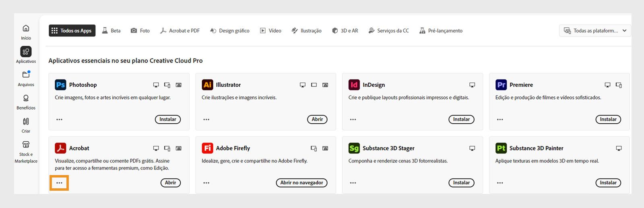644x208 pixels.
Task: Click the Premiere app icon
Action: click(x=501, y=85)
